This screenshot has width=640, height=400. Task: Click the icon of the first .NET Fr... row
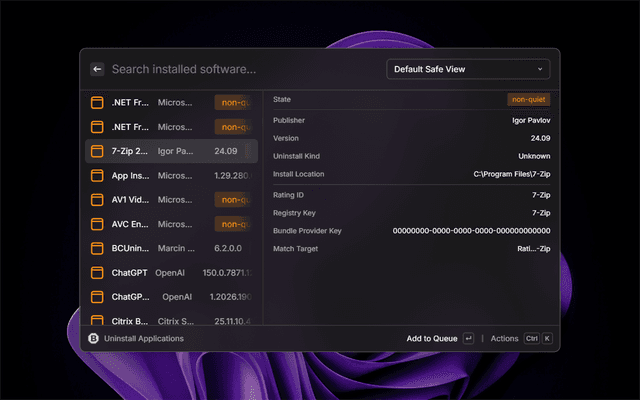pos(97,102)
